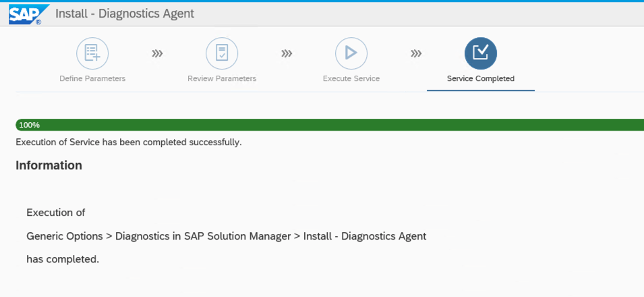Click the 'Generic Options > Diagnostics in SAP Solution Manager' line
The image size is (644, 297).
click(x=227, y=236)
